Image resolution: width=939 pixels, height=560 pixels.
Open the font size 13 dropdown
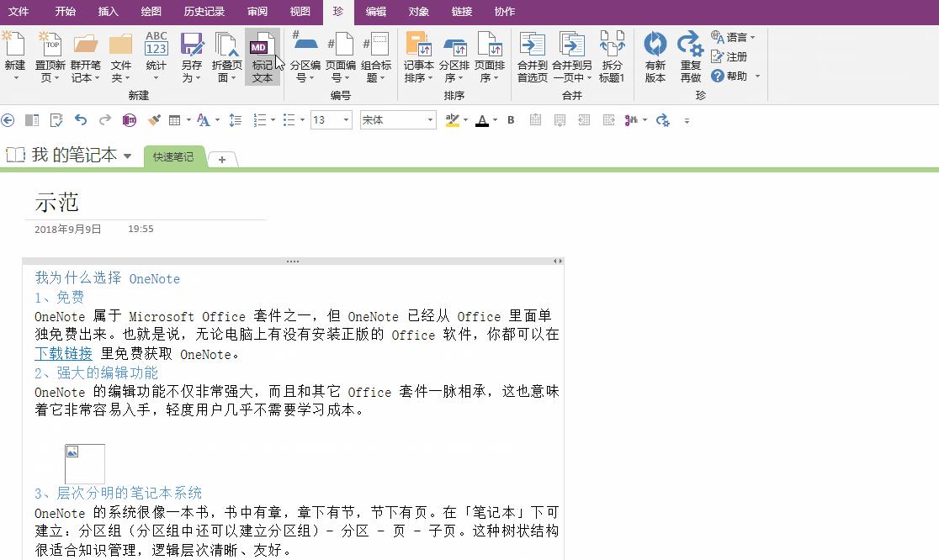pyautogui.click(x=346, y=120)
